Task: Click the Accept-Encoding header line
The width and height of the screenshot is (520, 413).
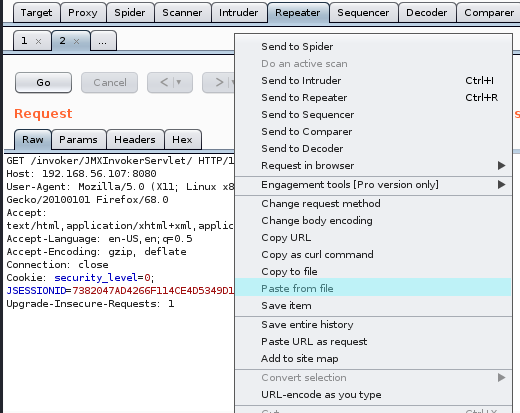Action: coord(96,252)
